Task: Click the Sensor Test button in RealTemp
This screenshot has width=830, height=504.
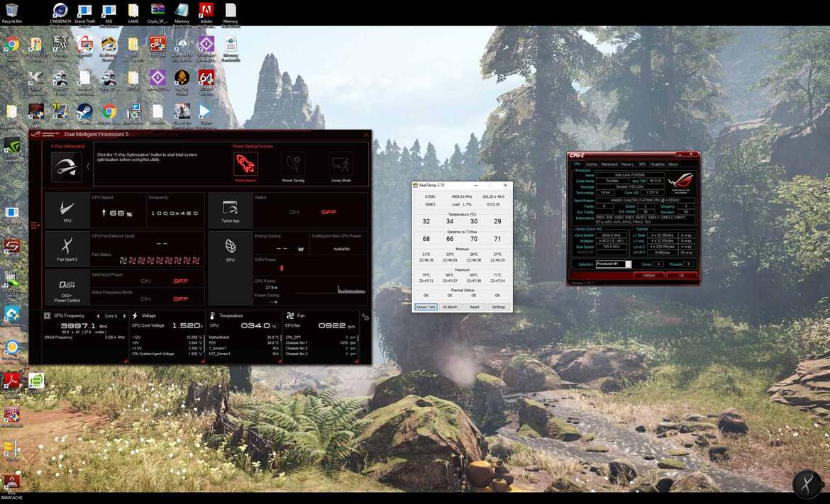Action: (x=426, y=307)
